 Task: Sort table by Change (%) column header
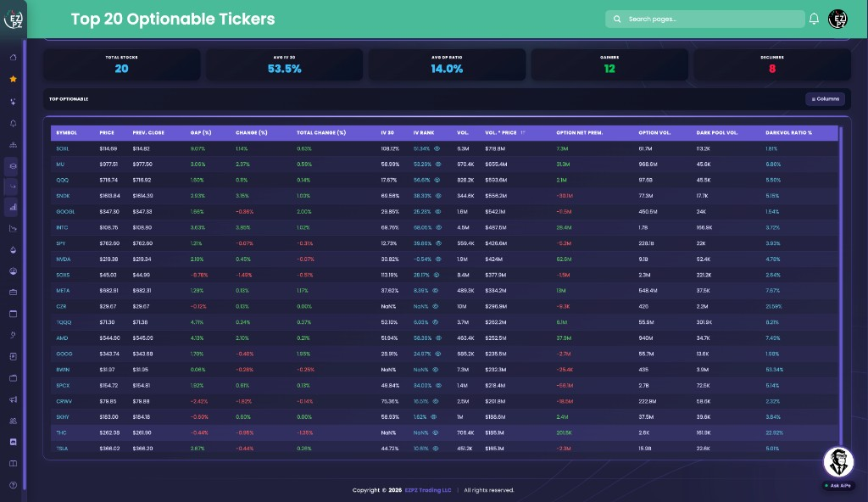tap(251, 133)
